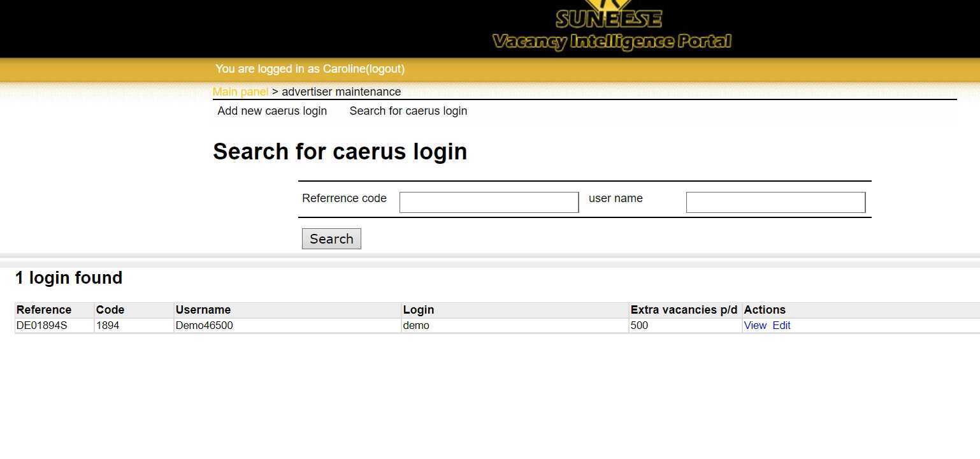
Task: Select the Demo46500 username cell in results
Action: (x=205, y=325)
